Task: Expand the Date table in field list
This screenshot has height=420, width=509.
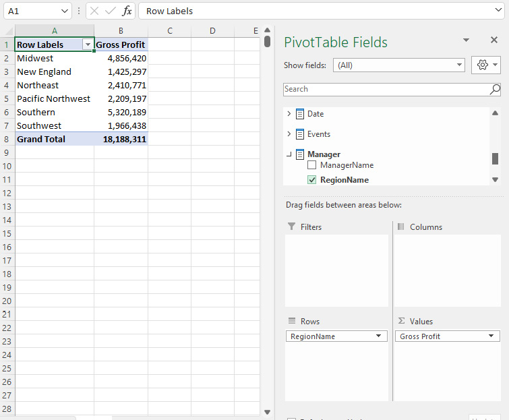Action: 289,114
